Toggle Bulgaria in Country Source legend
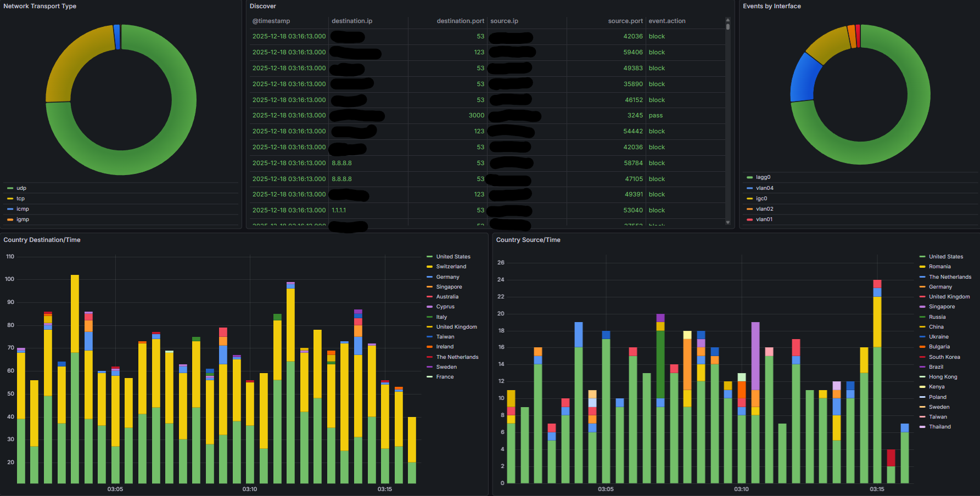980x496 pixels. coord(939,347)
